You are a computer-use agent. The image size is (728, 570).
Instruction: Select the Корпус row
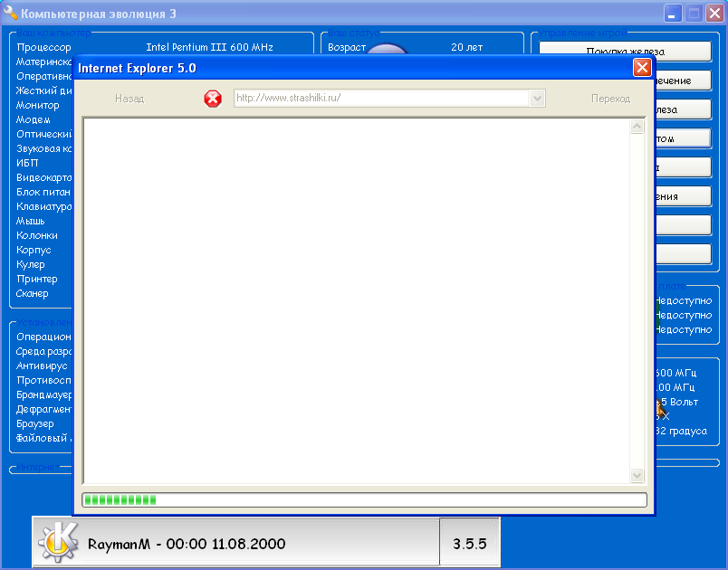(x=34, y=250)
